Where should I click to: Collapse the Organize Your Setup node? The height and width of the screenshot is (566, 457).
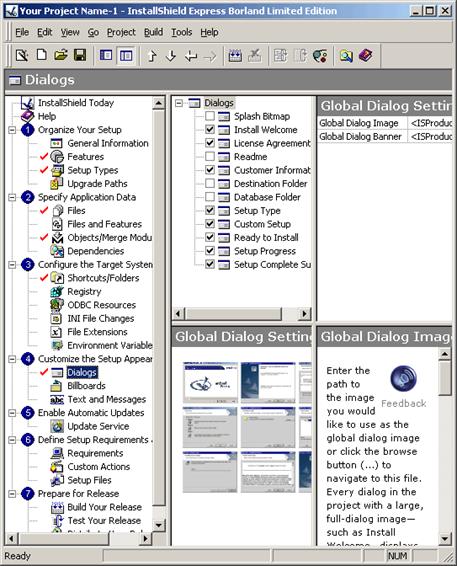pyautogui.click(x=12, y=130)
